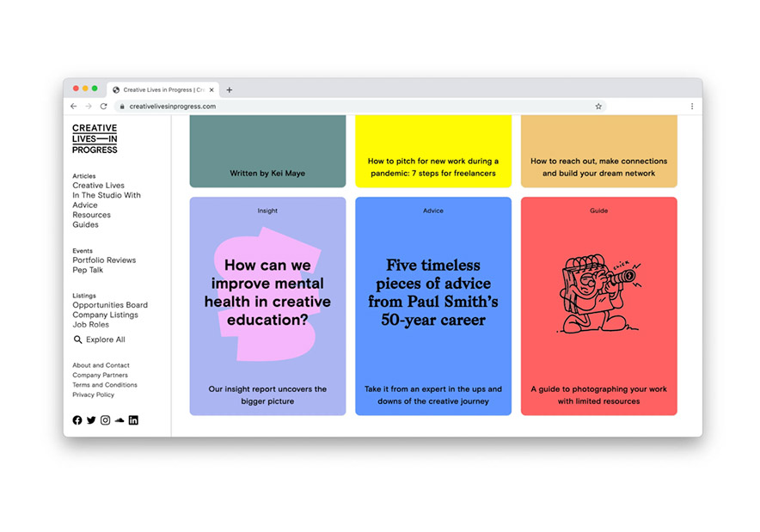760x532 pixels.
Task: Click the browser back arrow
Action: tap(74, 106)
